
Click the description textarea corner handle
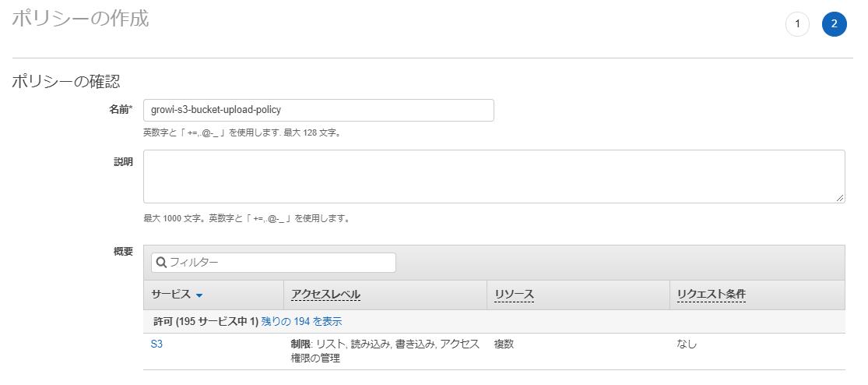point(840,198)
